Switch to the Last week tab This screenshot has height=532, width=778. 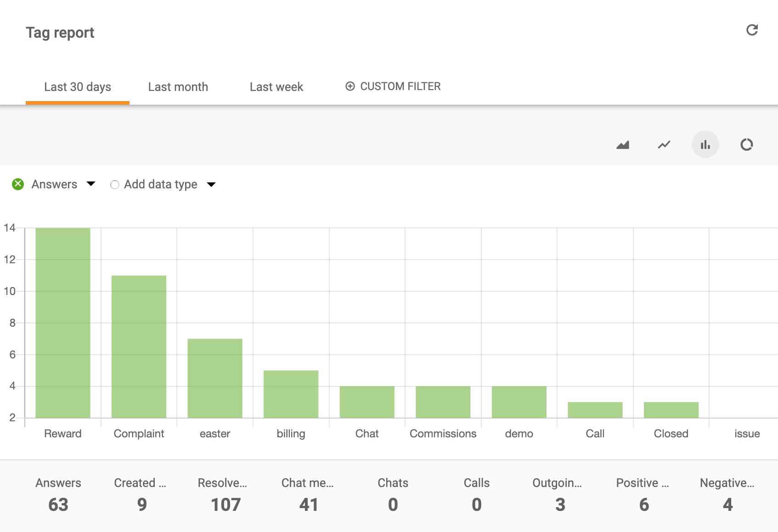tap(276, 86)
